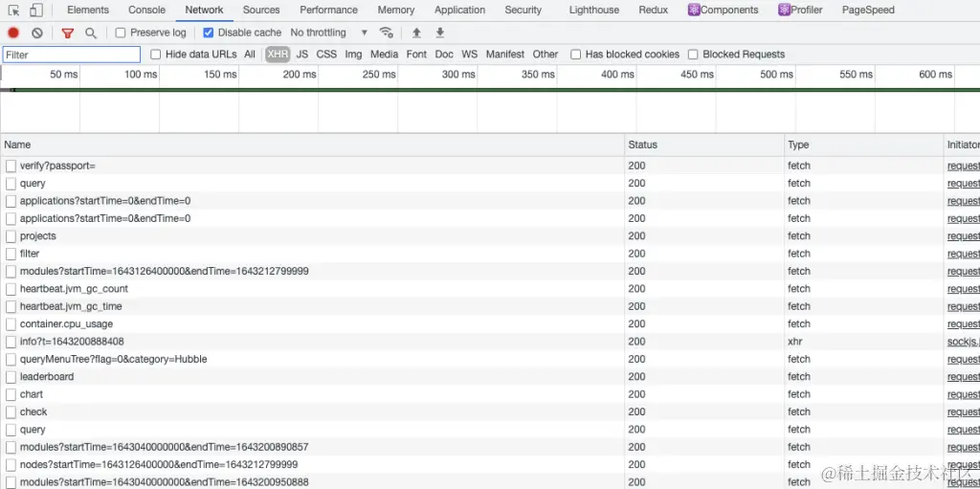Select the All request type filter
Screen dimensions: 980x489
(x=250, y=55)
